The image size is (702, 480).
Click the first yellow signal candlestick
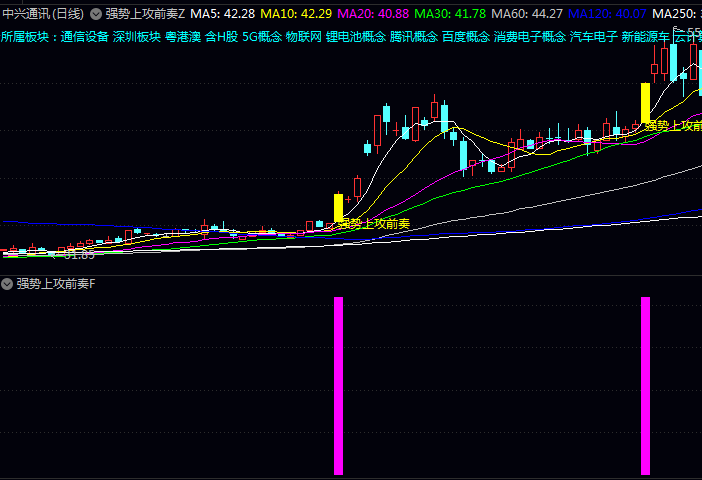338,207
